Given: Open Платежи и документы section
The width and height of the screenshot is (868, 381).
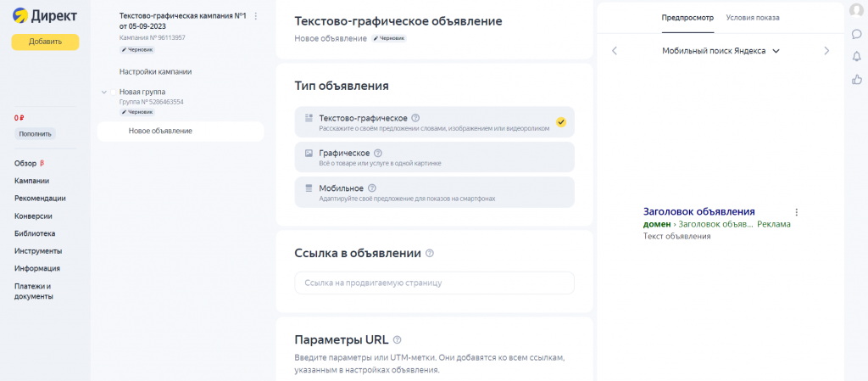Looking at the screenshot, I should pyautogui.click(x=34, y=291).
